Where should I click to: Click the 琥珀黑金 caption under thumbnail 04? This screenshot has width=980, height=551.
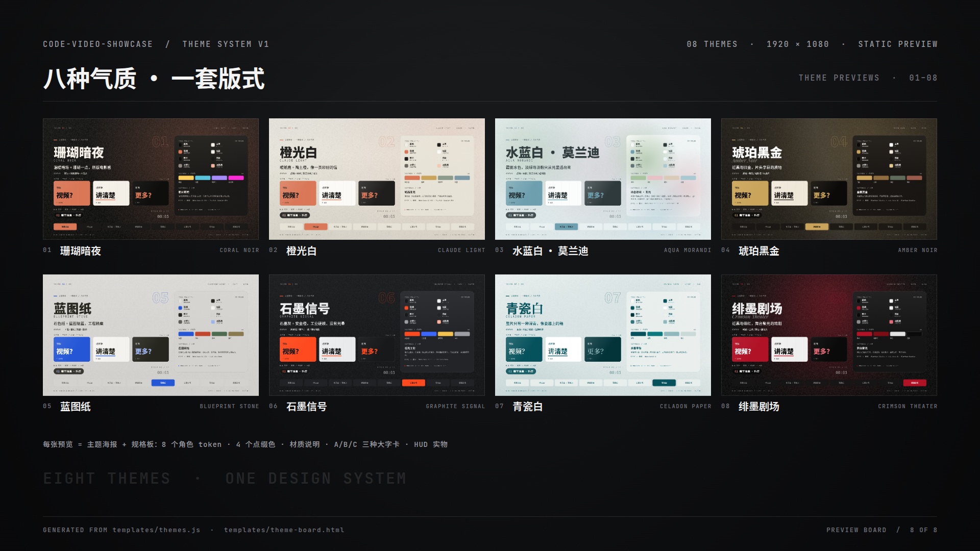[759, 251]
